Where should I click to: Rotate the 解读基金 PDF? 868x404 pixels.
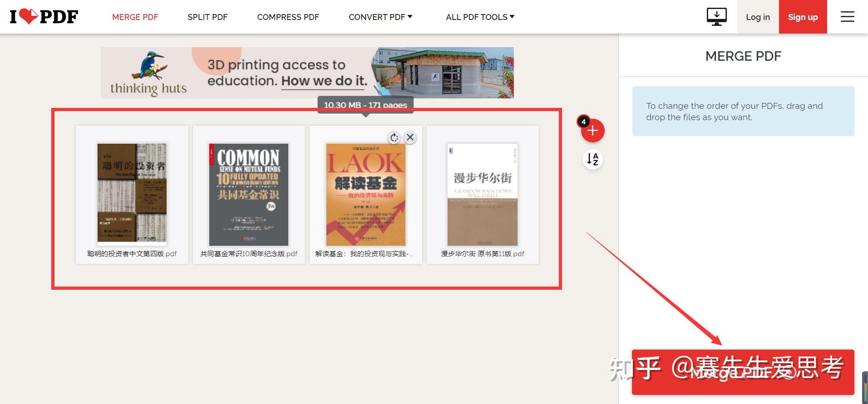click(x=394, y=137)
